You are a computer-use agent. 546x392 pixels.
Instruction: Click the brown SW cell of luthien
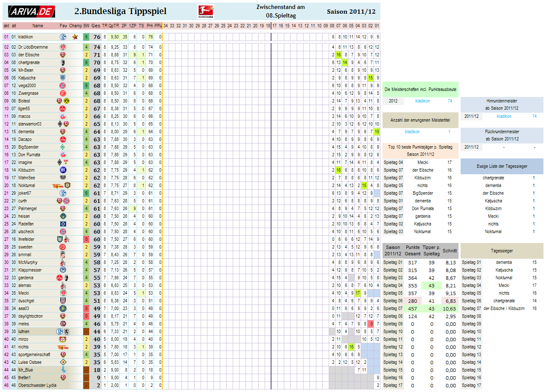[86, 332]
